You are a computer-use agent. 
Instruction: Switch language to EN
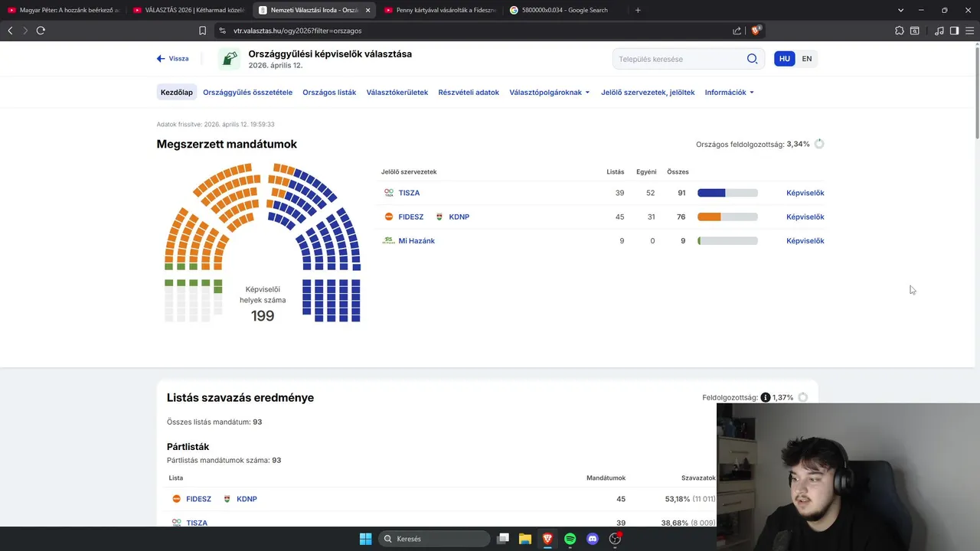pyautogui.click(x=807, y=59)
